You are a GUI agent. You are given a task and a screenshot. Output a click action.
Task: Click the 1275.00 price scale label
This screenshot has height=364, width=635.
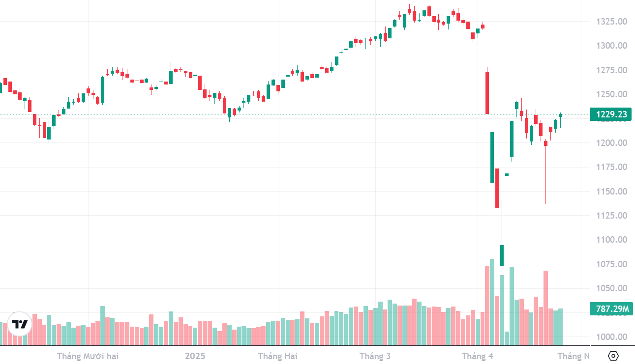click(x=611, y=70)
